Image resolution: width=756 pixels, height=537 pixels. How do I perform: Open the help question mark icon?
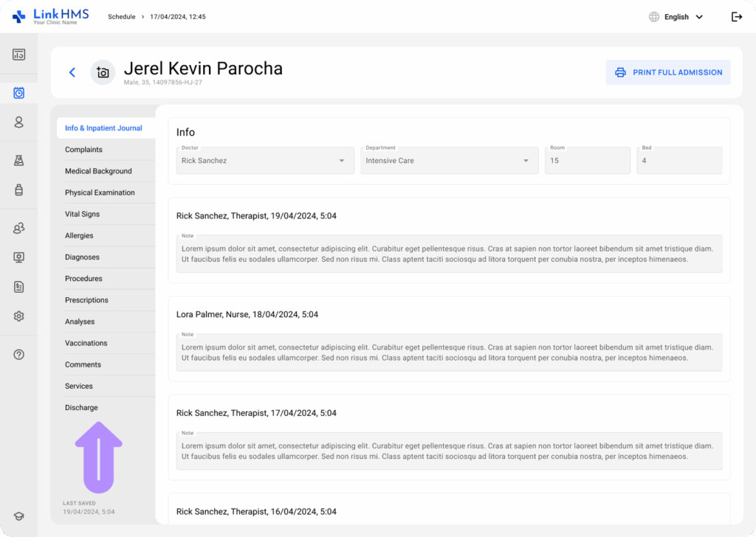coord(18,355)
